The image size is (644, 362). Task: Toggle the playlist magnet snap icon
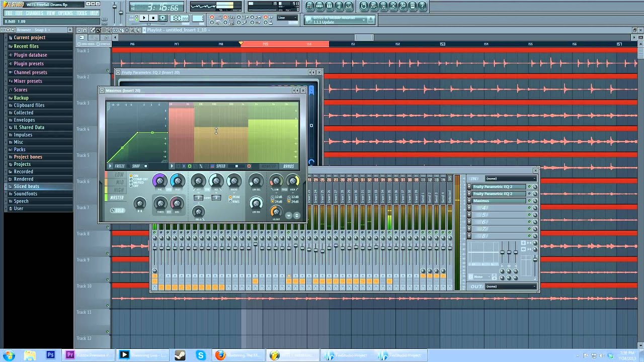[x=85, y=30]
